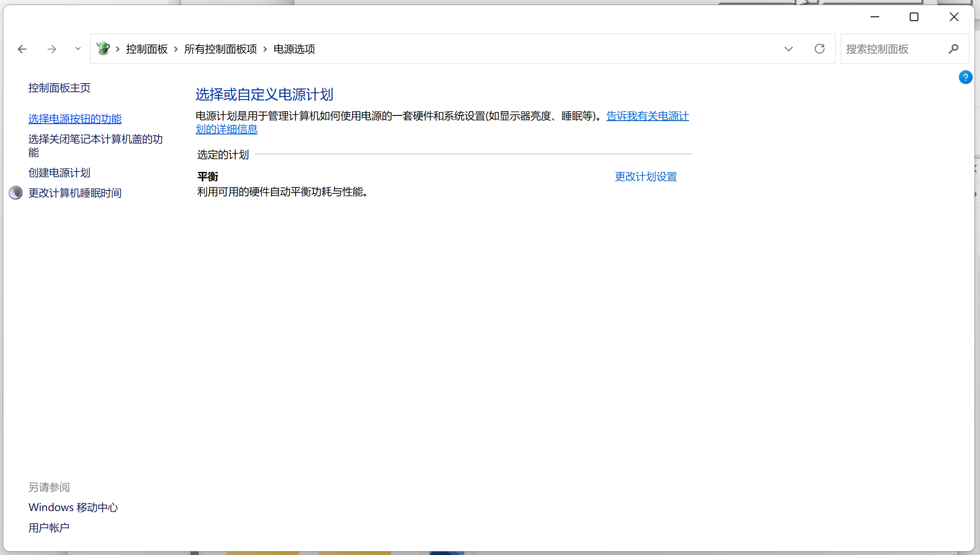Open the recent locations dropdown arrow
980x555 pixels.
pos(78,49)
